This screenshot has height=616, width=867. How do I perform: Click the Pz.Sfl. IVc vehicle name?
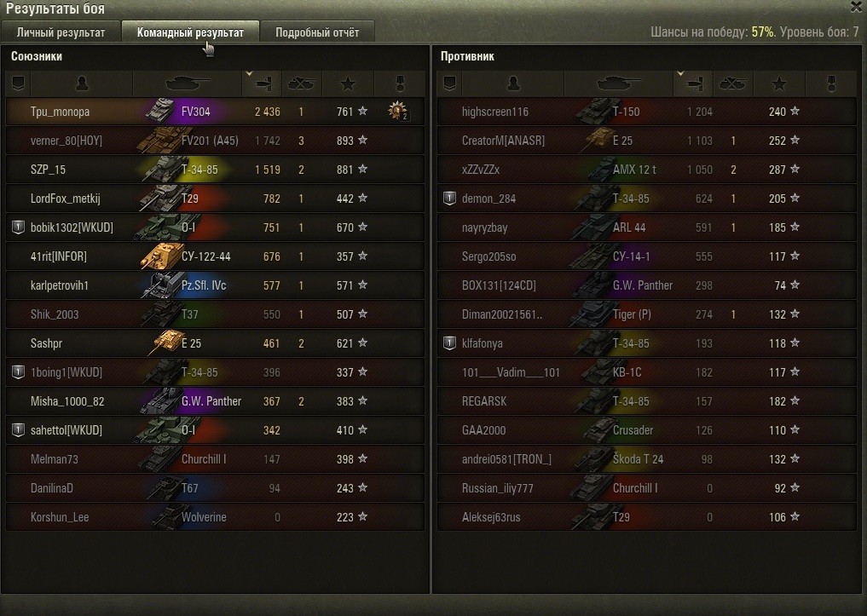(204, 285)
